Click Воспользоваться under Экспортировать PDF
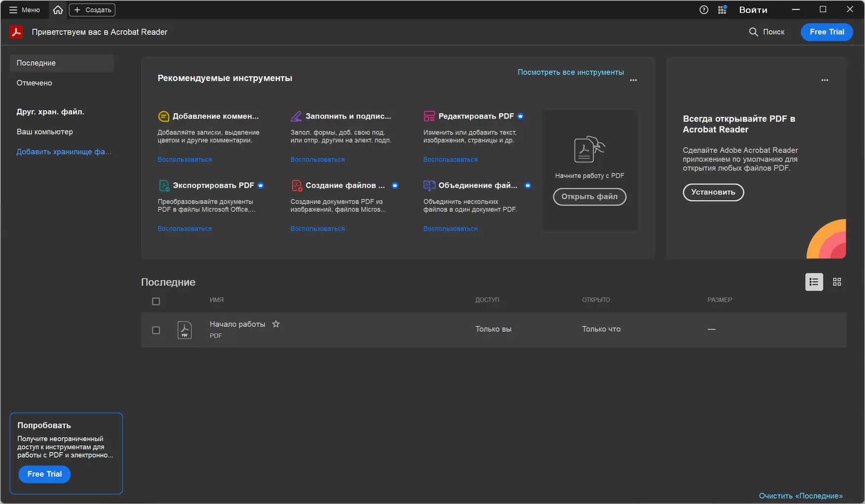The image size is (865, 504). click(184, 229)
